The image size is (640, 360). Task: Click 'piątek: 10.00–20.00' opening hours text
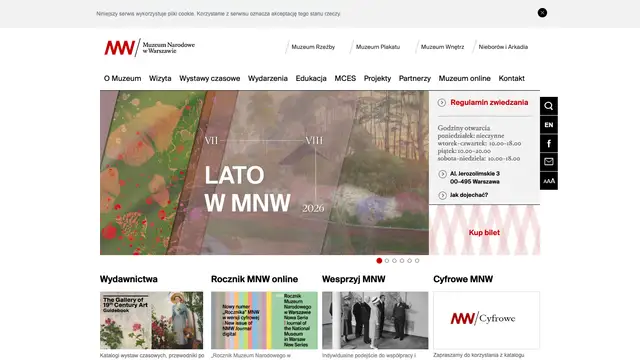click(464, 151)
